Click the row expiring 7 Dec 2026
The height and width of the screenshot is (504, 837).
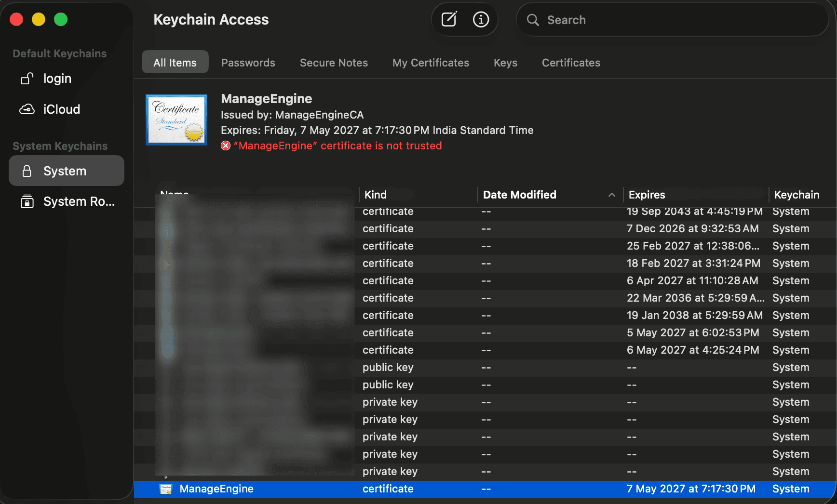[x=485, y=229]
